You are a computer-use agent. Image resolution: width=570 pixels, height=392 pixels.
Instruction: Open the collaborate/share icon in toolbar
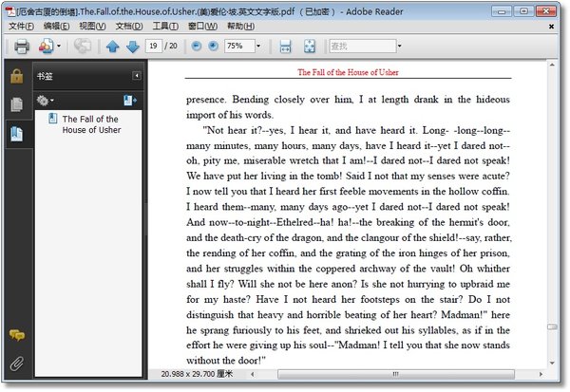click(x=47, y=47)
